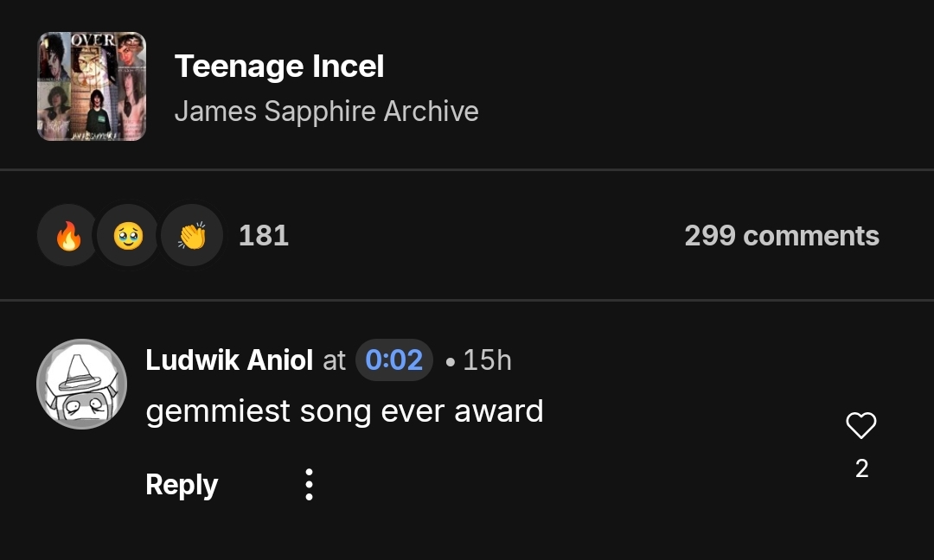
Task: Open Ludwik Aniol's username
Action: [x=229, y=360]
